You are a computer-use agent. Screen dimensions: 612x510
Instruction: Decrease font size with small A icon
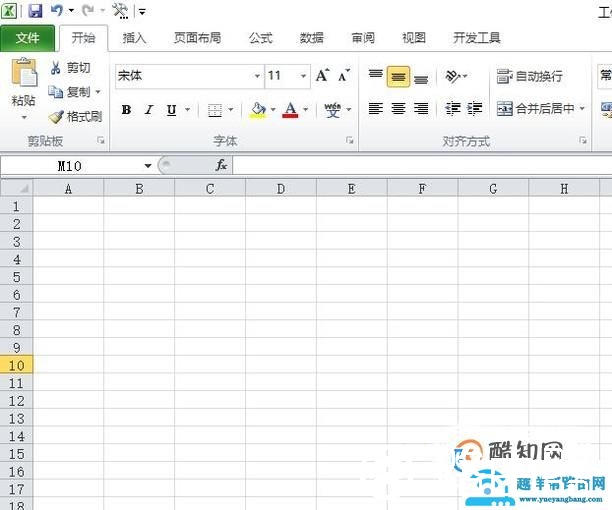click(x=344, y=75)
